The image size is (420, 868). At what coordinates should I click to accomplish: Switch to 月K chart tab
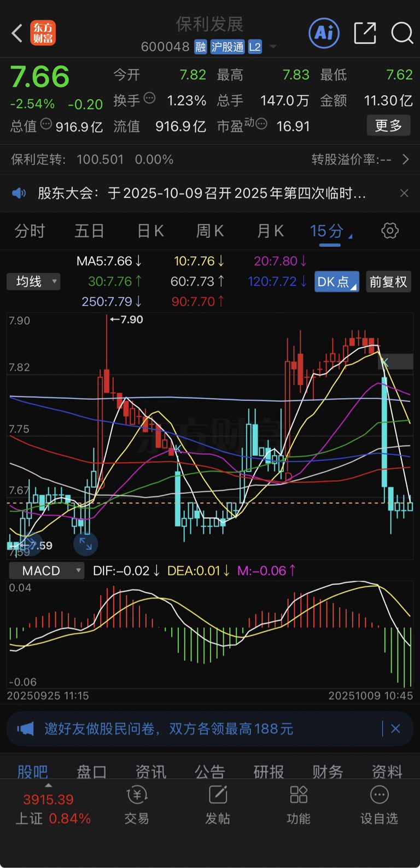click(x=270, y=231)
